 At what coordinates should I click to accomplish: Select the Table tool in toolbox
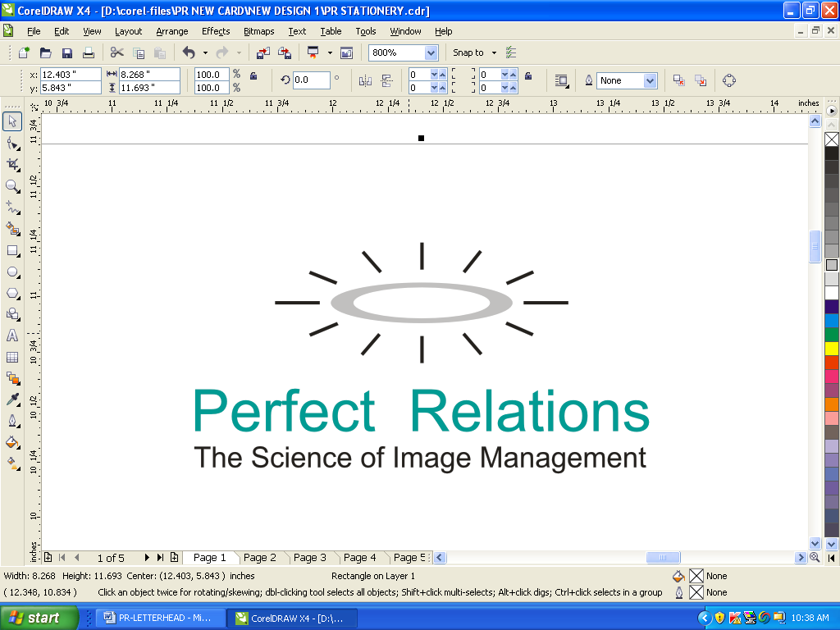click(x=12, y=358)
